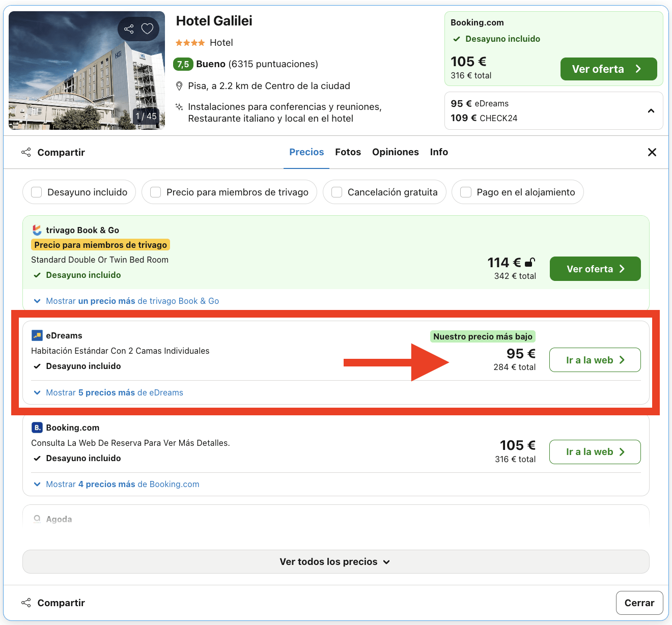Expand one more price from trivago Book & Go
The height and width of the screenshot is (625, 672).
126,301
